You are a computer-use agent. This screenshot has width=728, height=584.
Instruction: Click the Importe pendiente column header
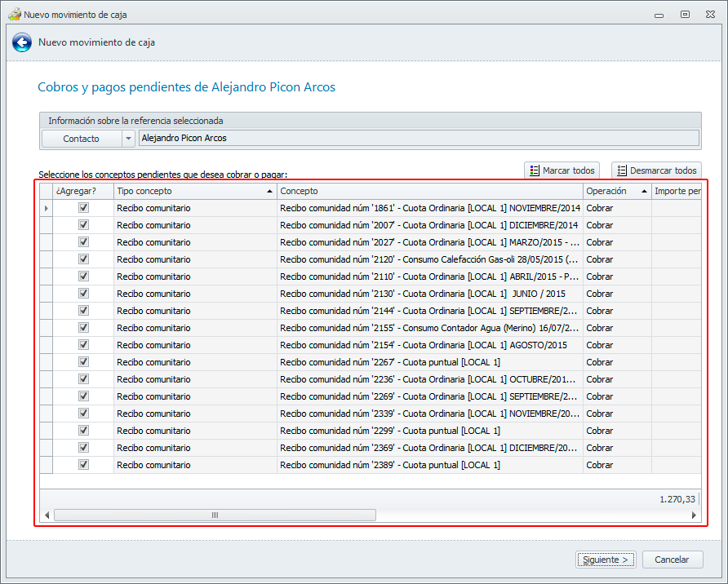tap(677, 191)
